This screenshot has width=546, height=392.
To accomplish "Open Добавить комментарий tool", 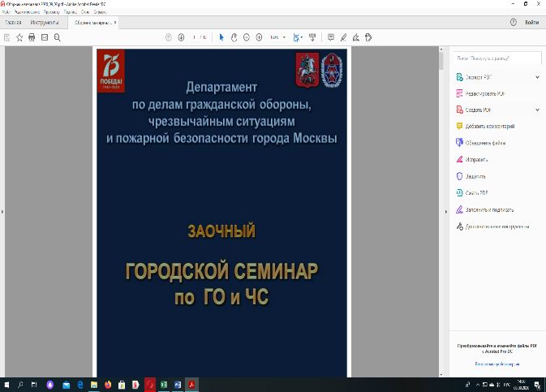I will pyautogui.click(x=489, y=126).
